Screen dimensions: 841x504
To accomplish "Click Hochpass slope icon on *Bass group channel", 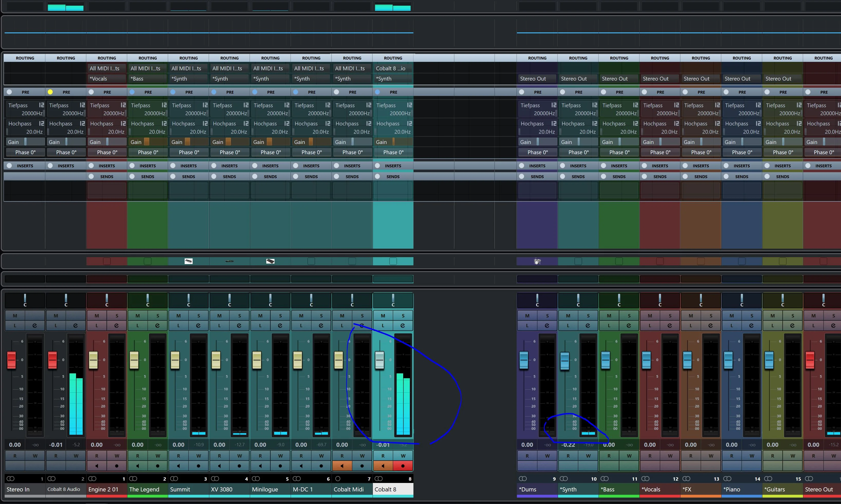I will coord(635,124).
